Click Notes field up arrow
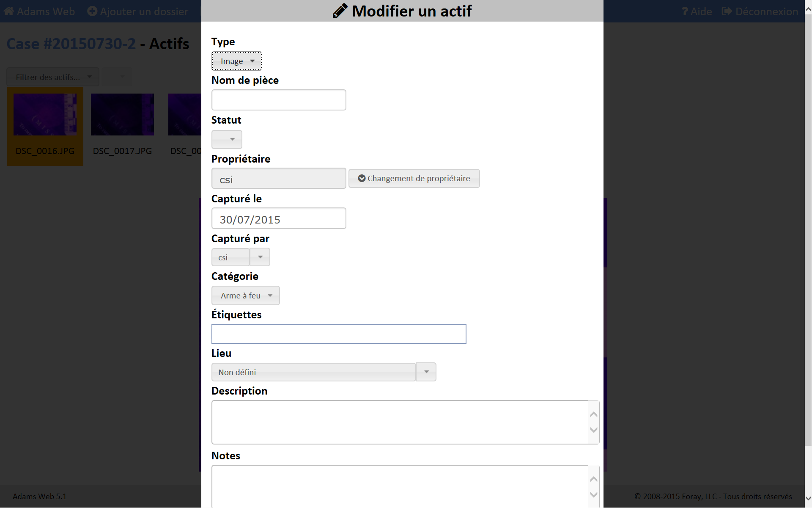Screen dimensions: 812x508 [593, 479]
